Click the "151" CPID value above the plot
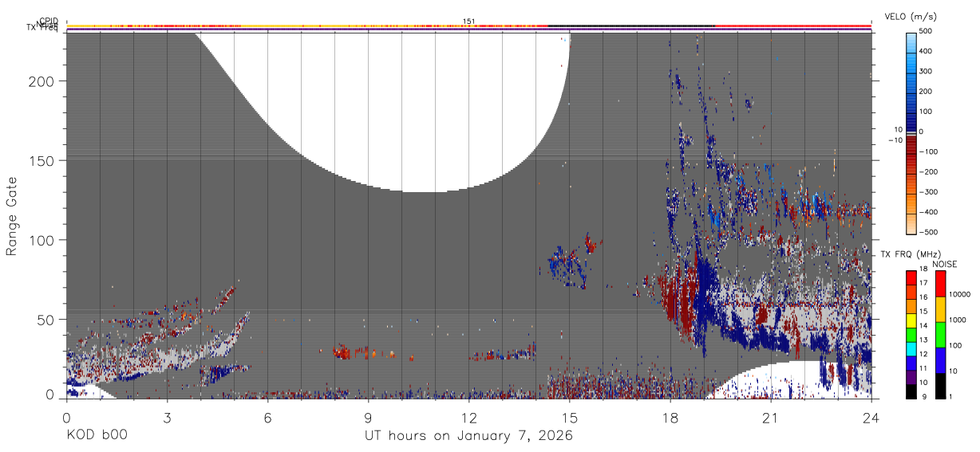980x452 pixels. 469,22
